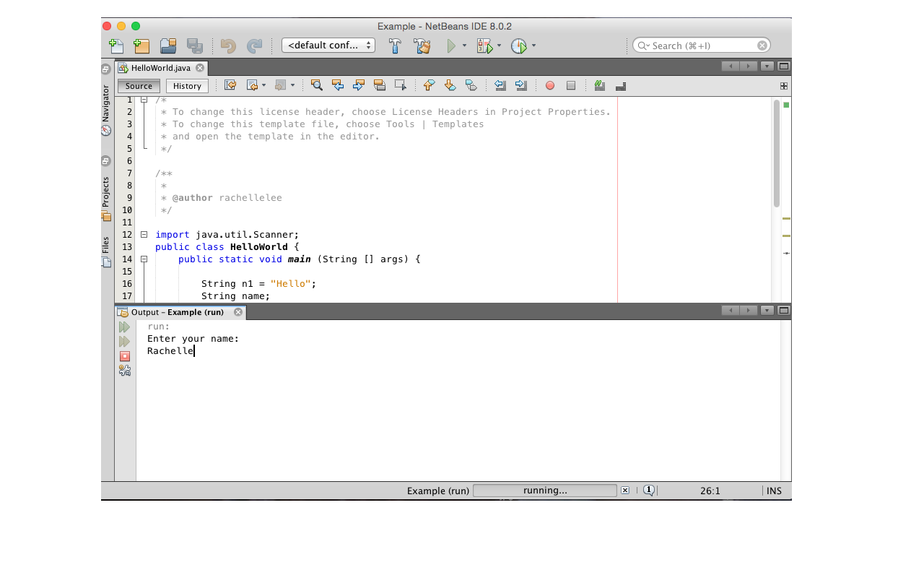
Task: Collapse the license header comment fold
Action: point(144,99)
